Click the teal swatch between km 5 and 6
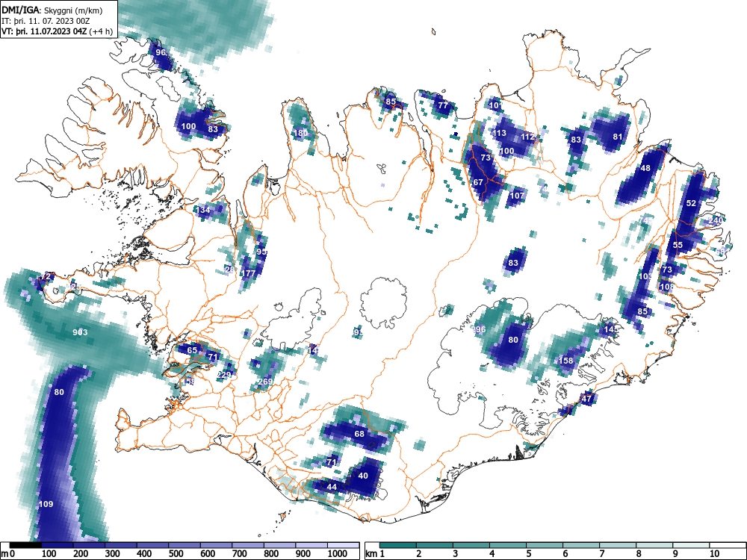 point(545,545)
